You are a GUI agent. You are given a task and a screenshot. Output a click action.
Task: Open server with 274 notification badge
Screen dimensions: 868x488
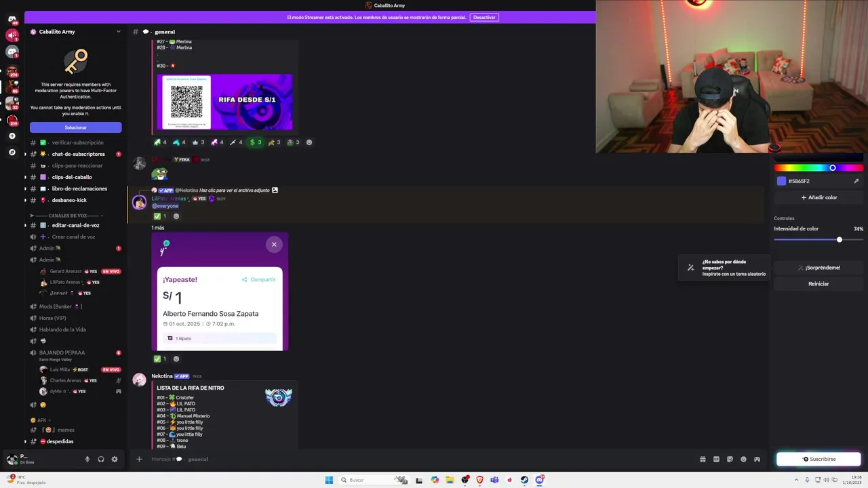[12, 70]
